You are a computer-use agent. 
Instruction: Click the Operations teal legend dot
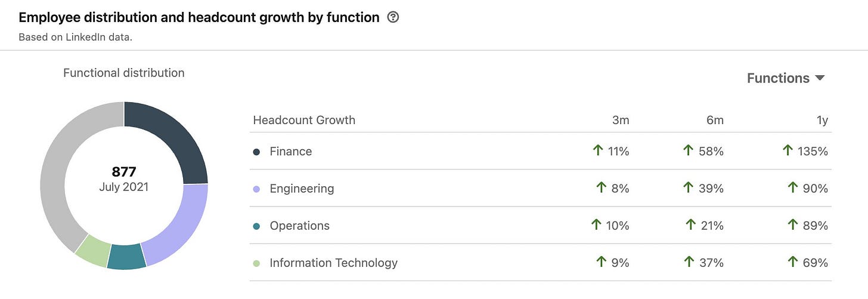[x=256, y=226]
